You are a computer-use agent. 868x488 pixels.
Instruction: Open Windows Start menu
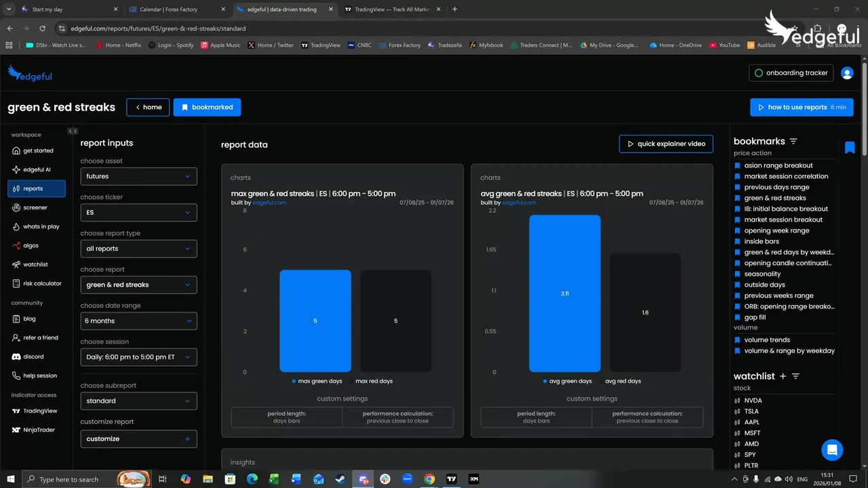click(10, 479)
